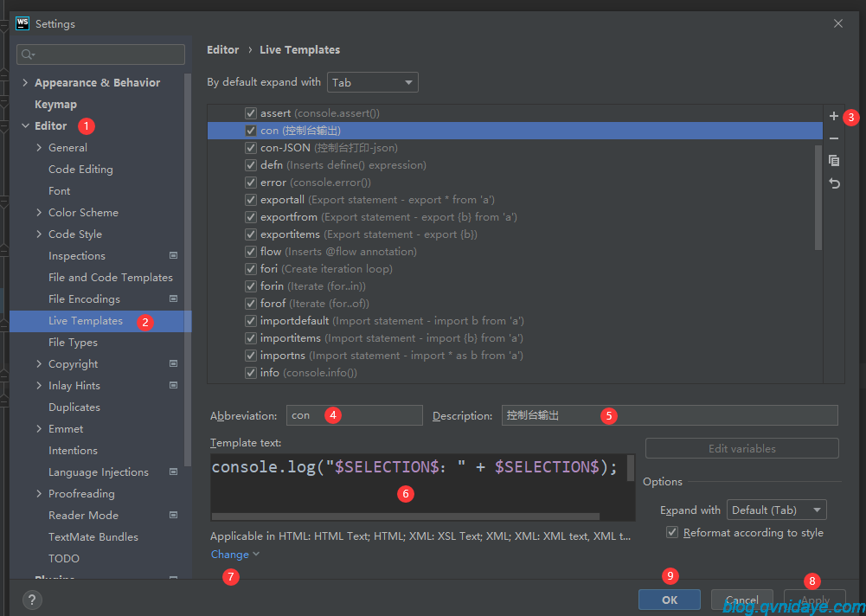The width and height of the screenshot is (866, 616).
Task: Select the importns template row
Action: click(x=515, y=356)
